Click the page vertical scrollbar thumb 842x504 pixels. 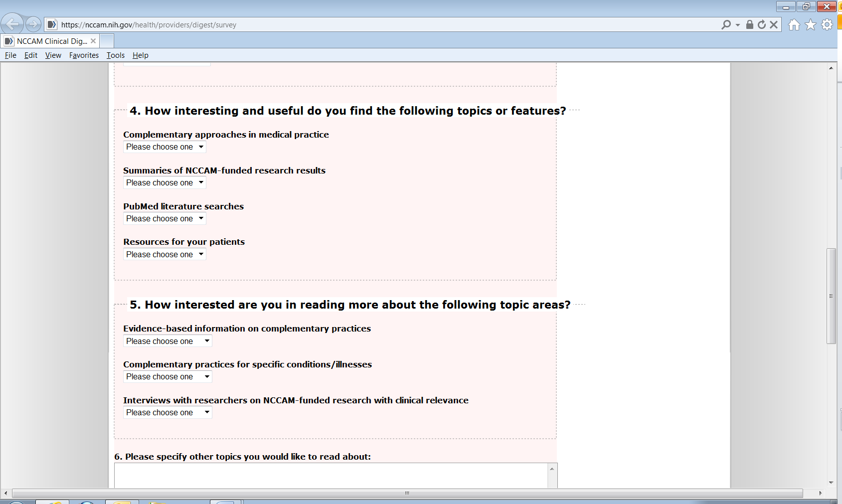[831, 296]
